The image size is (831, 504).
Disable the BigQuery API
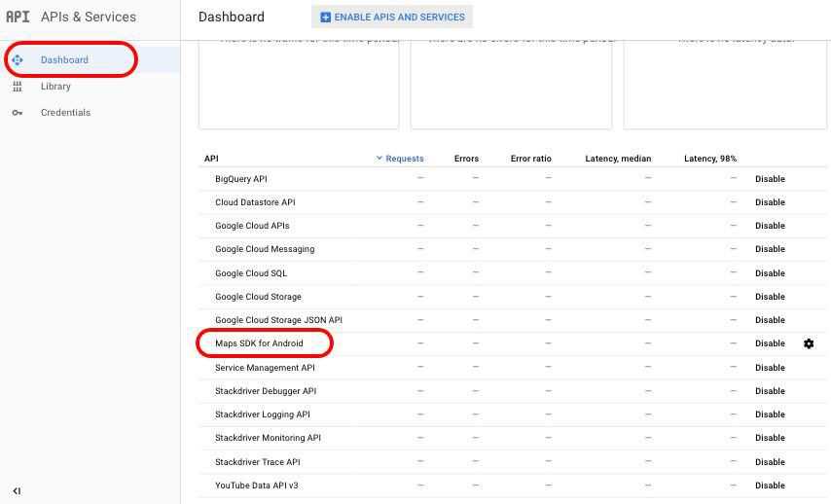point(770,179)
